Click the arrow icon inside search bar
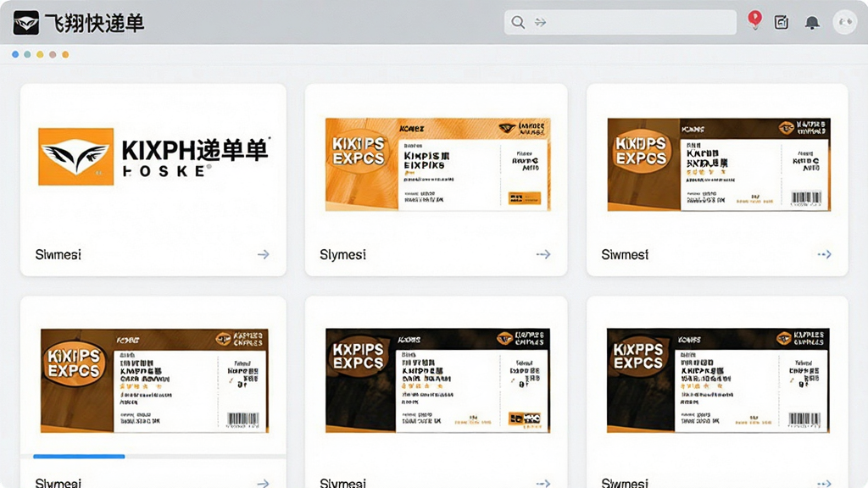 coord(540,22)
